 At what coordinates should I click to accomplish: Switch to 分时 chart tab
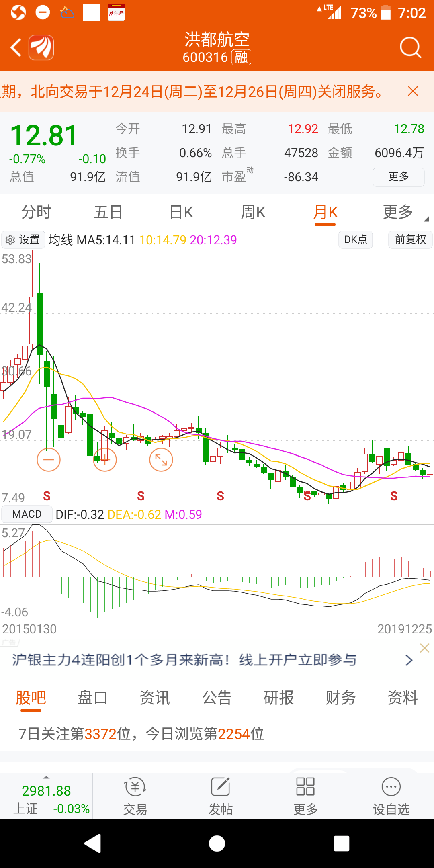point(36,212)
